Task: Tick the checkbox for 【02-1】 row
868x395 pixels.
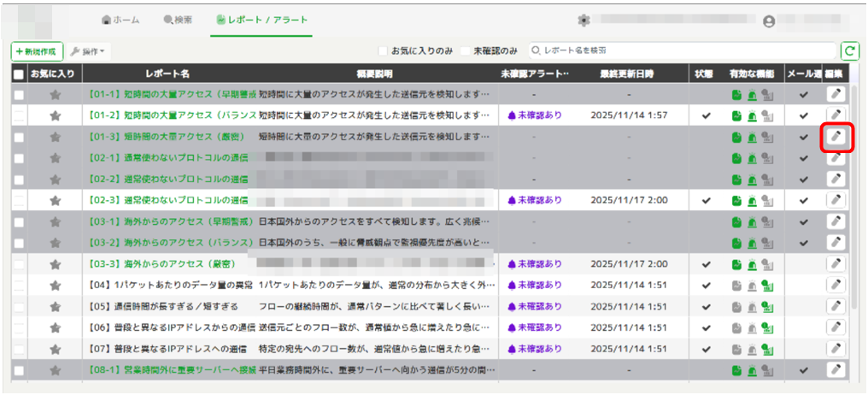Action: [19, 158]
